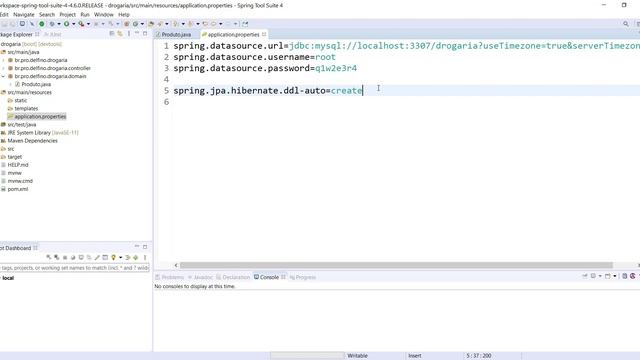Screen dimensions: 640x360
Task: Open the dropdown arrow beside the Run green circle
Action: coord(73,24)
